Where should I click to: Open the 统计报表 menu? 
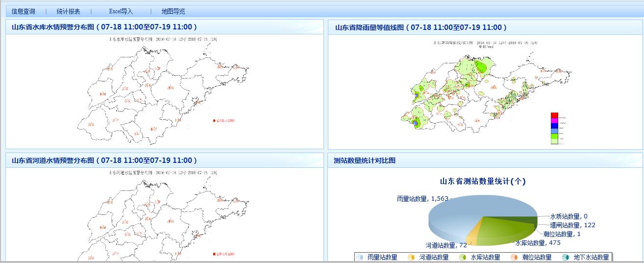coord(68,11)
